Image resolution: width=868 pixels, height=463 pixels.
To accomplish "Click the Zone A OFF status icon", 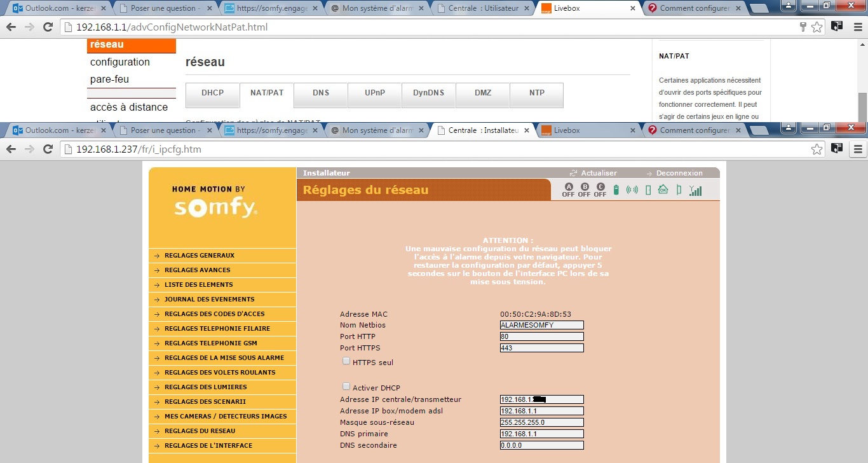I will click(568, 190).
